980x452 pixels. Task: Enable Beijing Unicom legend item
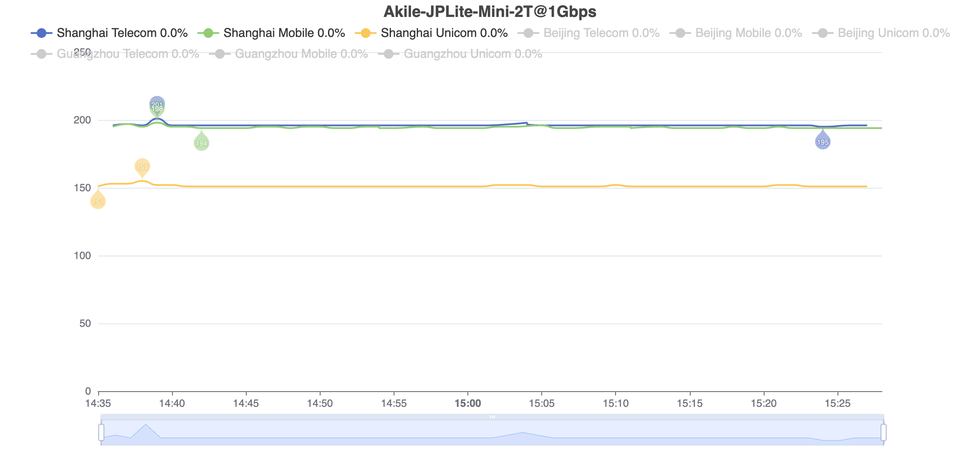coord(881,33)
